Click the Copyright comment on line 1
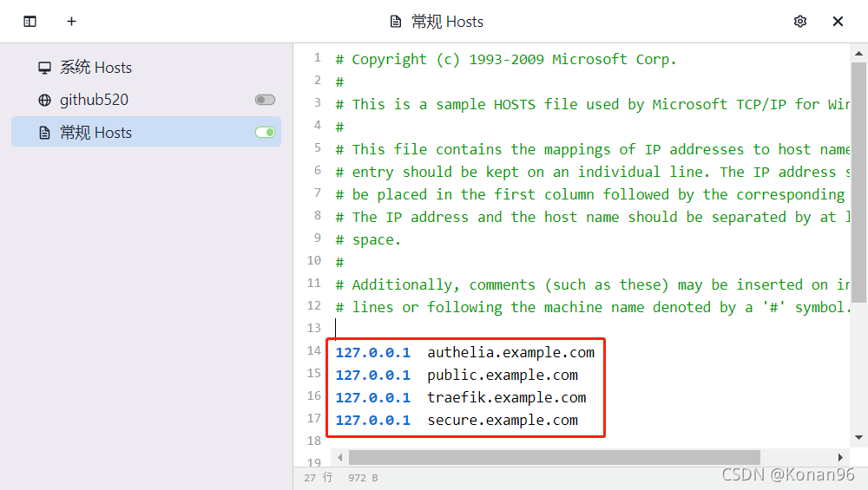This screenshot has width=868, height=490. click(506, 60)
